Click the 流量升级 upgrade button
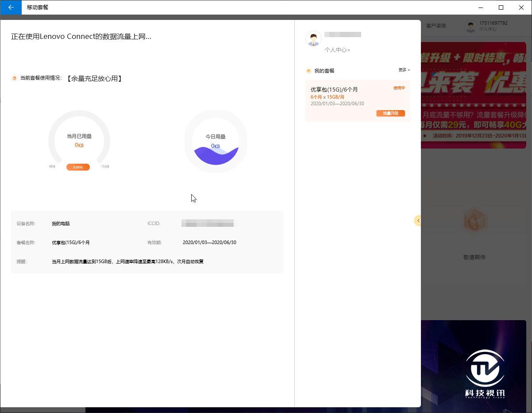 (390, 113)
